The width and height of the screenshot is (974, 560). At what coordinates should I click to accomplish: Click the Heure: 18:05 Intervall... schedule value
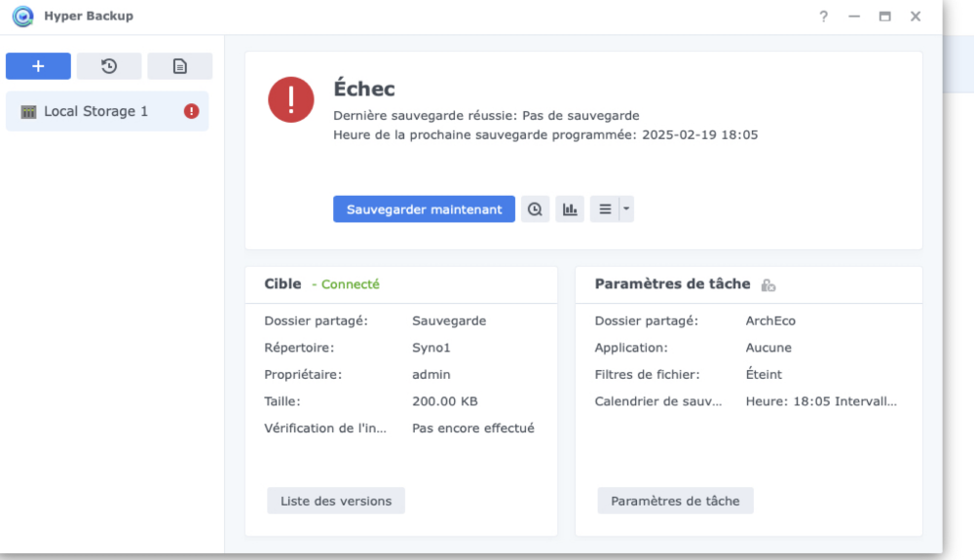pos(821,401)
